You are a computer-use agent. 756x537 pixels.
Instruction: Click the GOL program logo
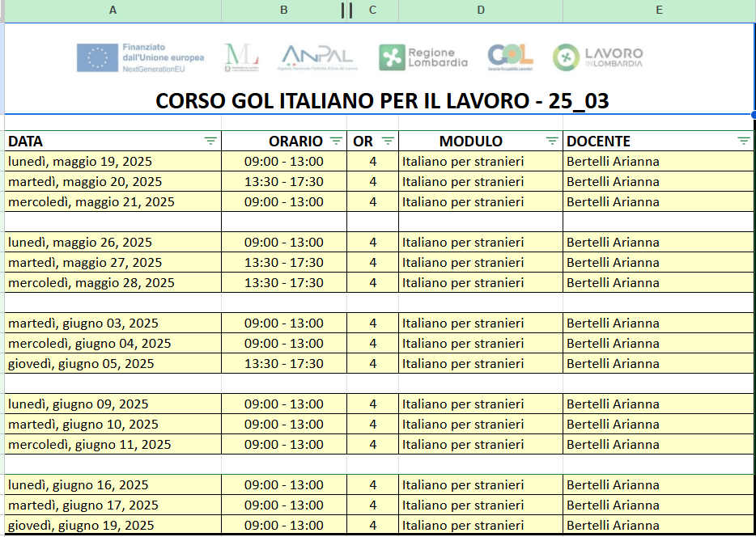510,56
